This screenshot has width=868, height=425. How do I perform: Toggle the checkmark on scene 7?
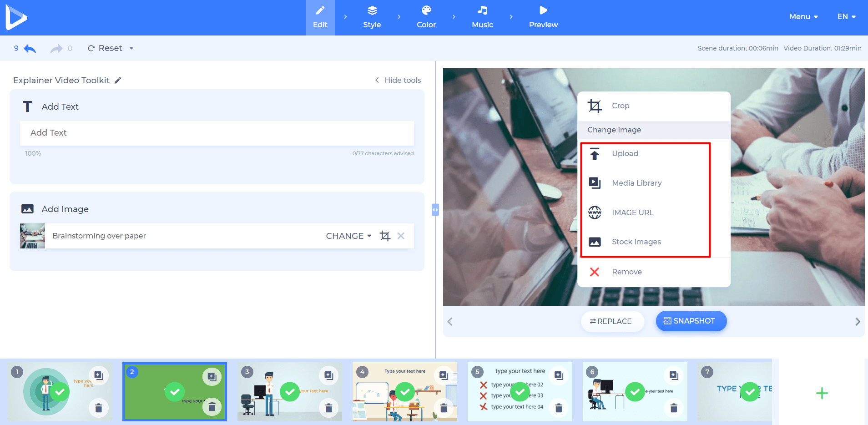pos(750,392)
